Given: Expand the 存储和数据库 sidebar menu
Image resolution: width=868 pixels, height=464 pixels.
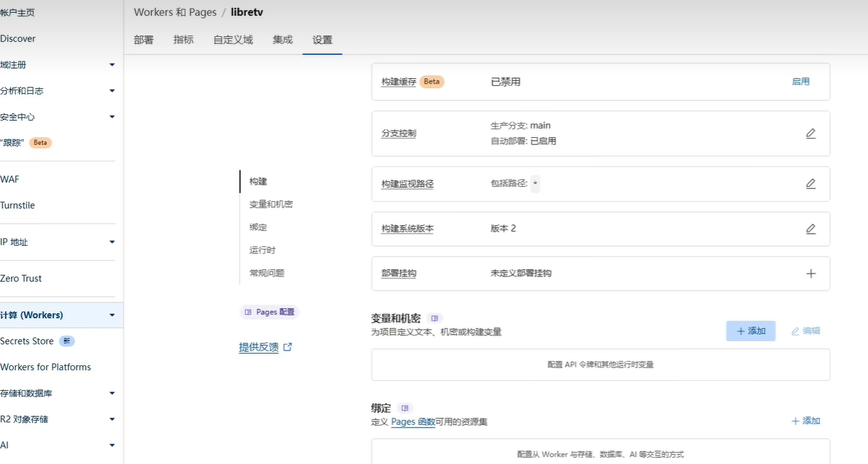Looking at the screenshot, I should (x=112, y=393).
